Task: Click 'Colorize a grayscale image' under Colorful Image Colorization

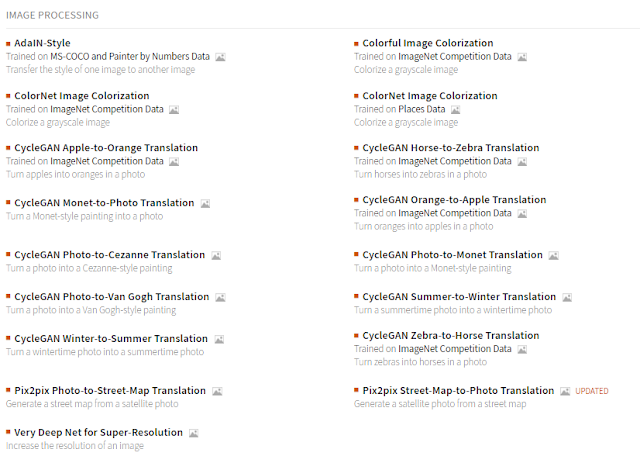Action: coord(406,70)
